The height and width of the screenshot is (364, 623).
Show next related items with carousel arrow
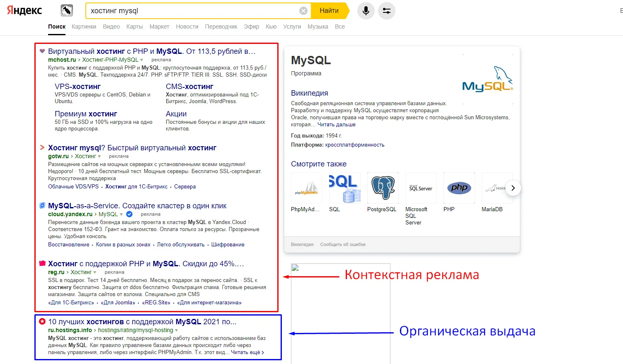[513, 188]
